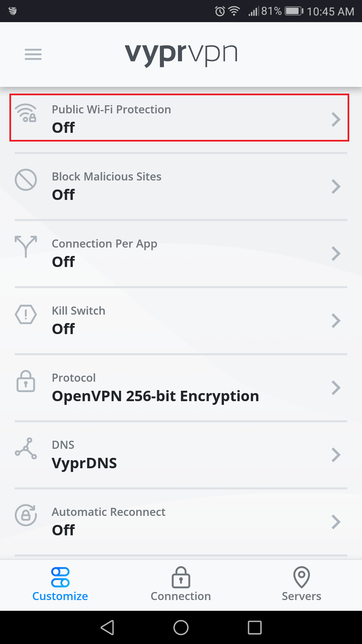
Task: Tap the DNS network nodes icon
Action: click(26, 448)
